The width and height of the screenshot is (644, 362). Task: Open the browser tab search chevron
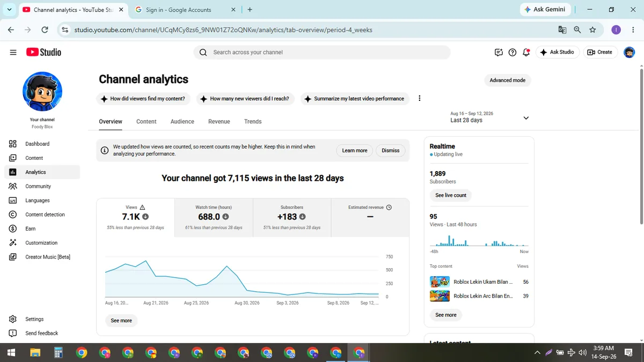[x=9, y=10]
